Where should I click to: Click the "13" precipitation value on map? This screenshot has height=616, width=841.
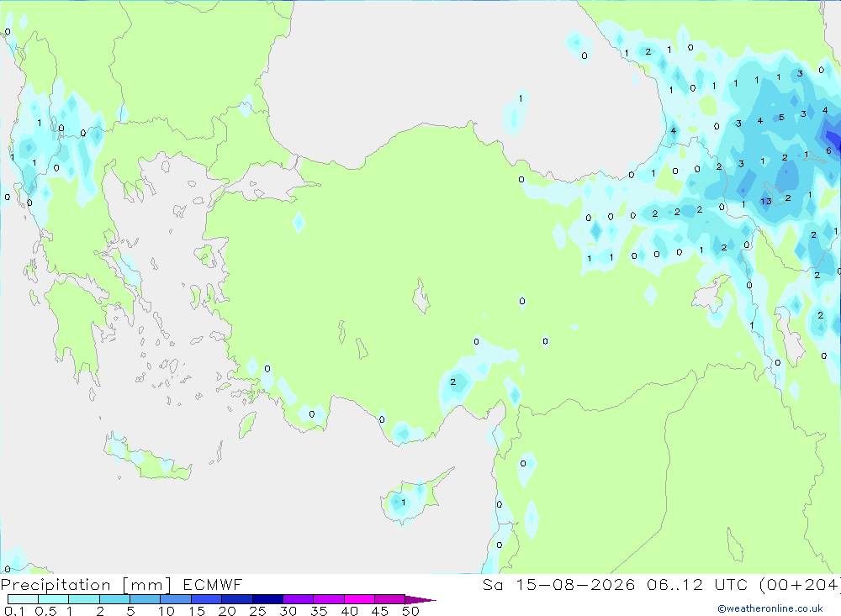point(766,201)
